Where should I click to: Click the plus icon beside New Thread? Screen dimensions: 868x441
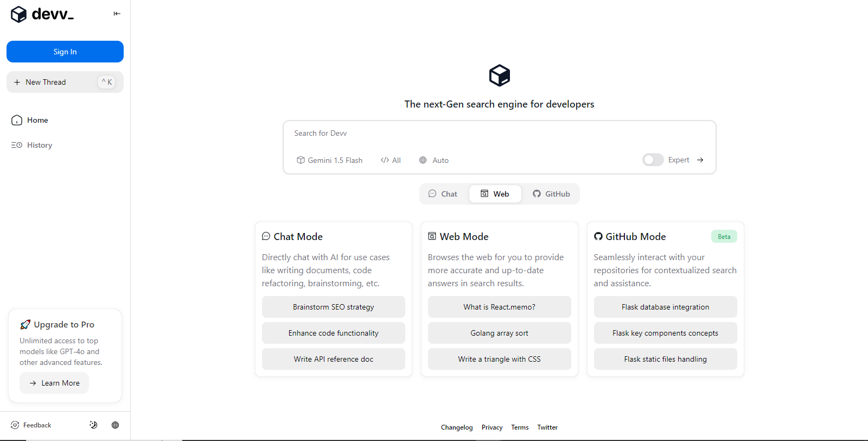click(17, 82)
